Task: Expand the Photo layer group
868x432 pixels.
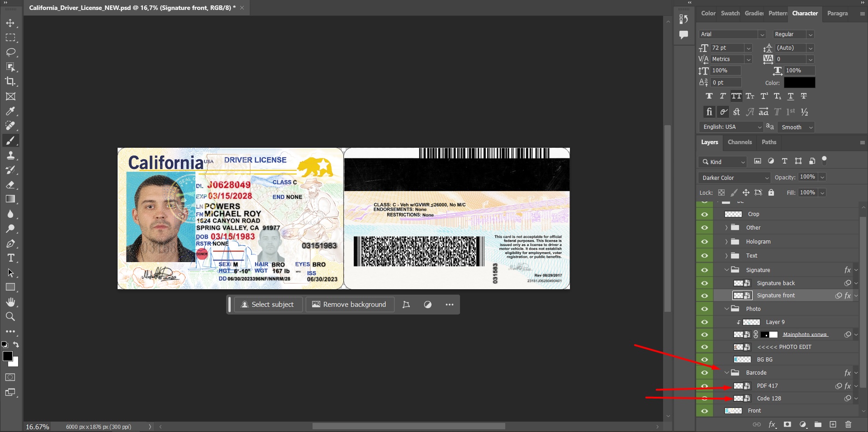Action: [726, 309]
